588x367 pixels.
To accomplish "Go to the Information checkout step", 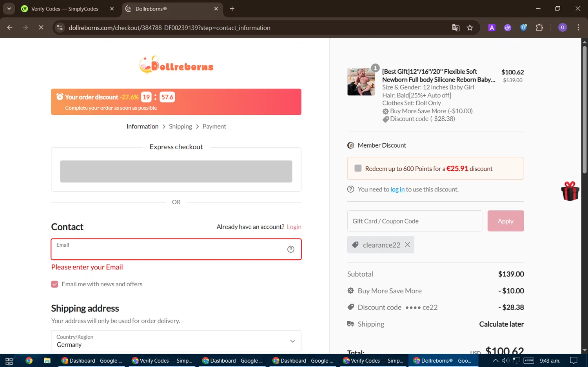I will click(142, 127).
